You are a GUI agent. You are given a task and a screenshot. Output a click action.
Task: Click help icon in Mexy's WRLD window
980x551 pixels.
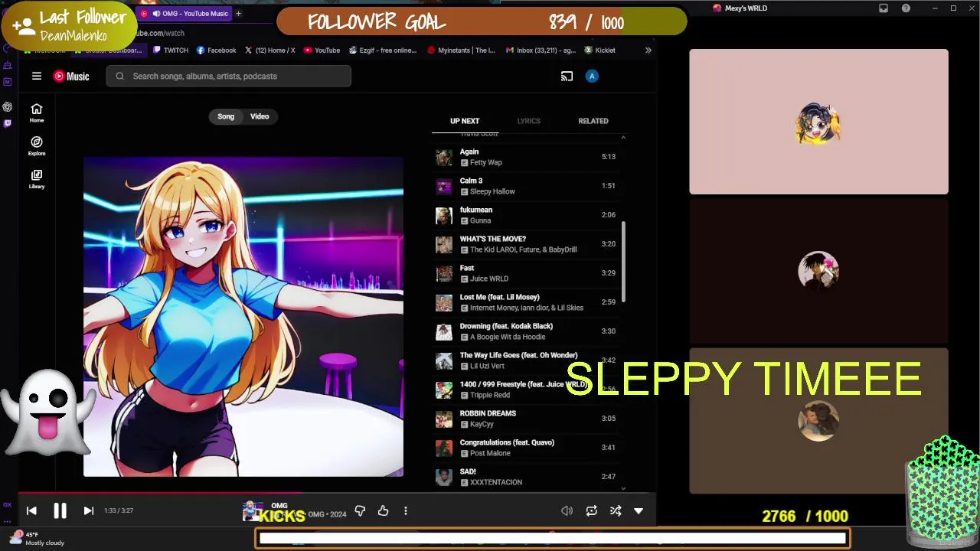[x=906, y=8]
